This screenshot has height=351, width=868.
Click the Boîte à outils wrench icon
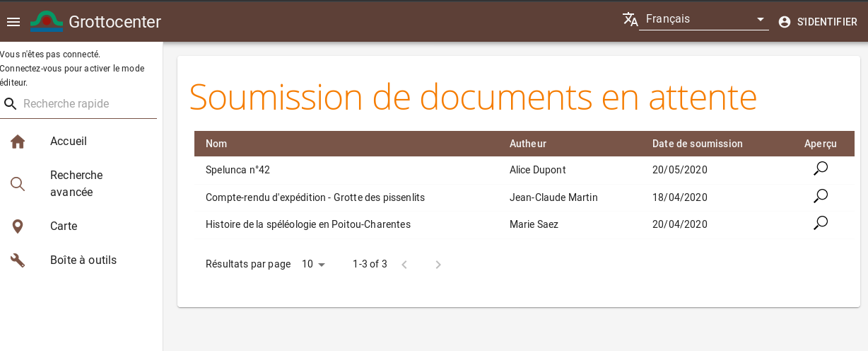(x=18, y=260)
